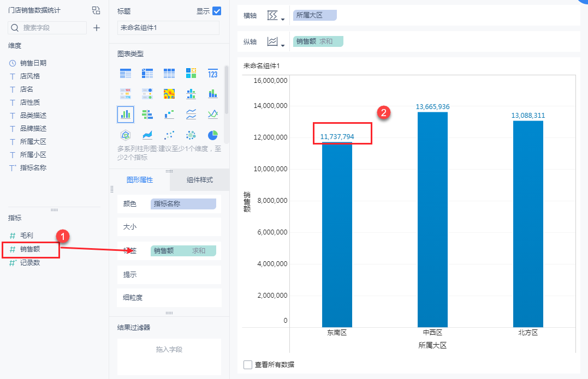Click the 销售额 求和 pill in the 标签 row
The image size is (588, 379).
click(183, 251)
